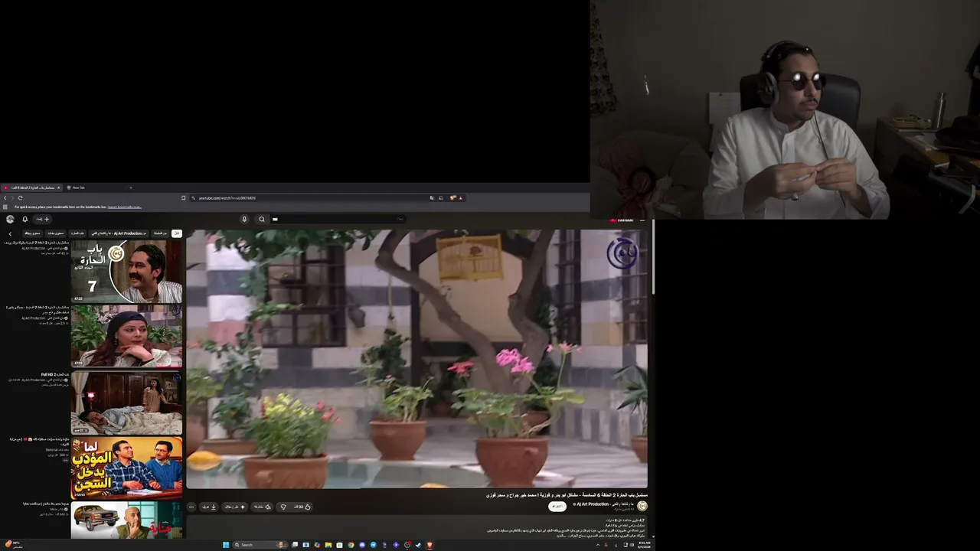Open thumbnail of woman in headscarf

(126, 337)
